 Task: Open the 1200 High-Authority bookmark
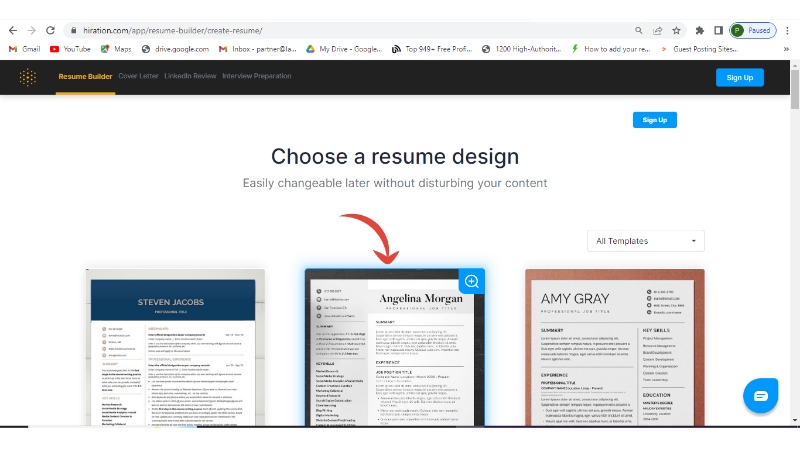pyautogui.click(x=521, y=49)
